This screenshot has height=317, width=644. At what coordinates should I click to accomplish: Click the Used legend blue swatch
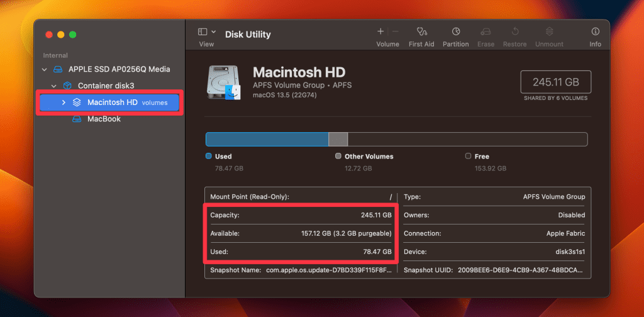pyautogui.click(x=208, y=156)
